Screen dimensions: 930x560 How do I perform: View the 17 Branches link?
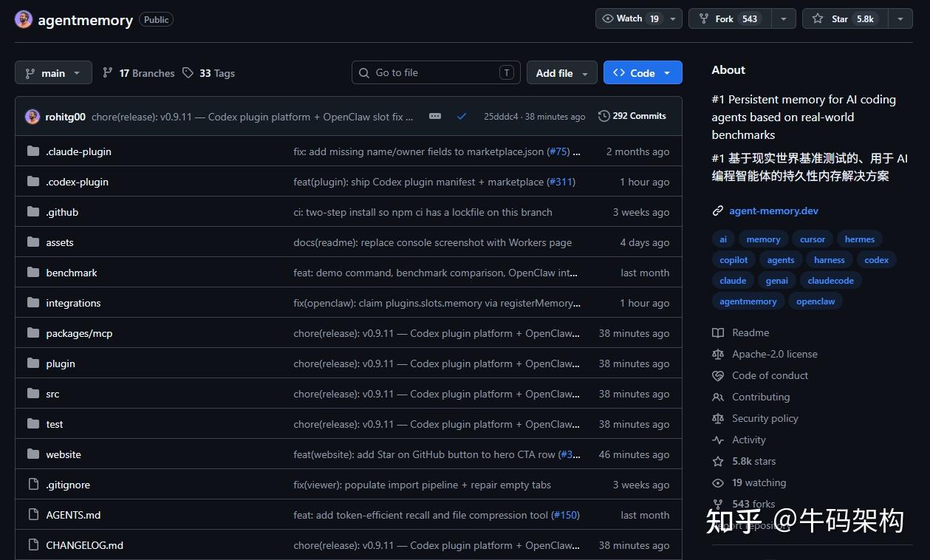138,73
